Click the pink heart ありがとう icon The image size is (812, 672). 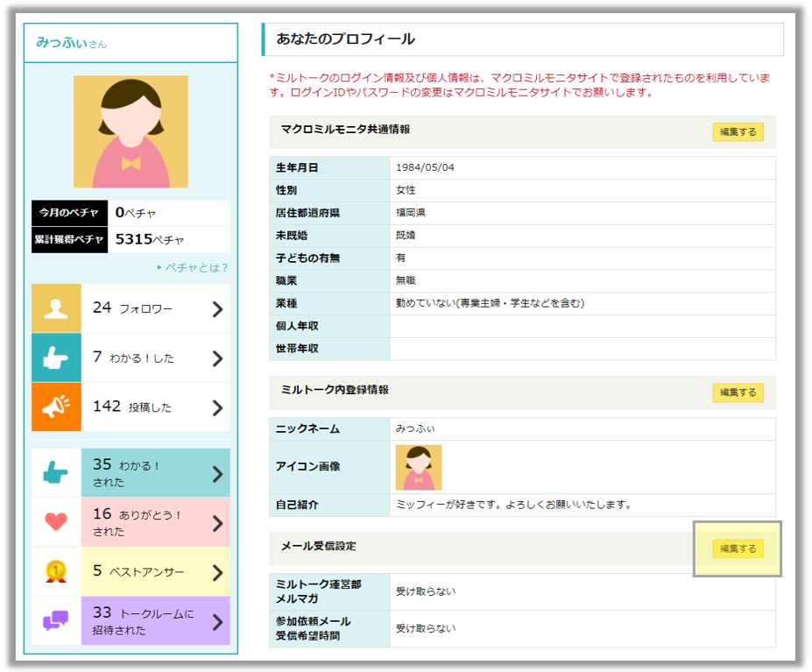tap(56, 522)
